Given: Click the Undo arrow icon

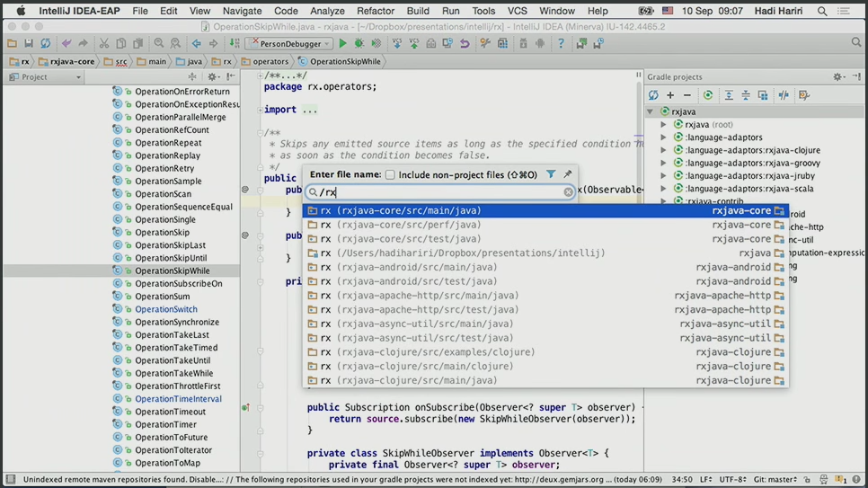Looking at the screenshot, I should pyautogui.click(x=66, y=43).
